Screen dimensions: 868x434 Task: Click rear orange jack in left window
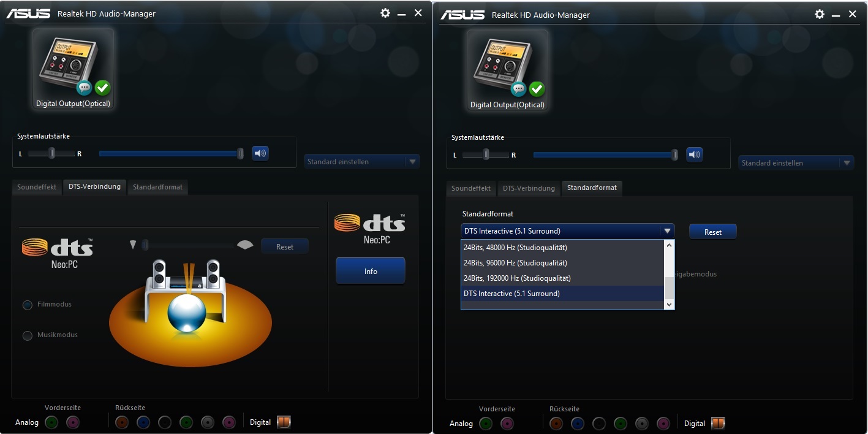122,422
